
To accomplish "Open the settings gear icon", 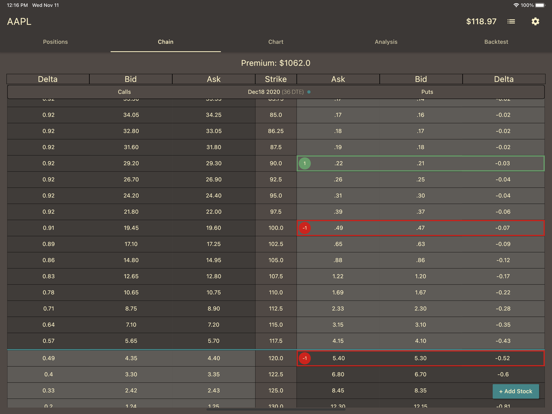I will [535, 21].
